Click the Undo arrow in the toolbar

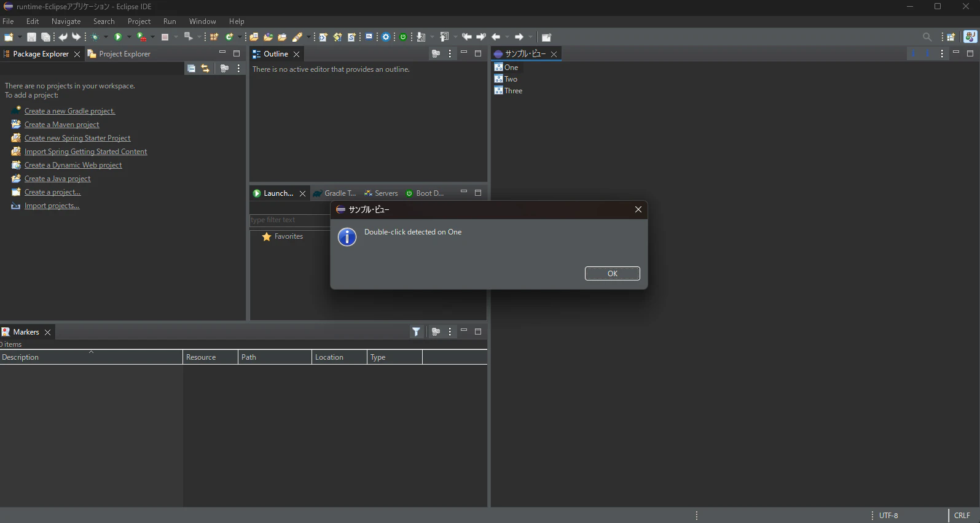63,37
